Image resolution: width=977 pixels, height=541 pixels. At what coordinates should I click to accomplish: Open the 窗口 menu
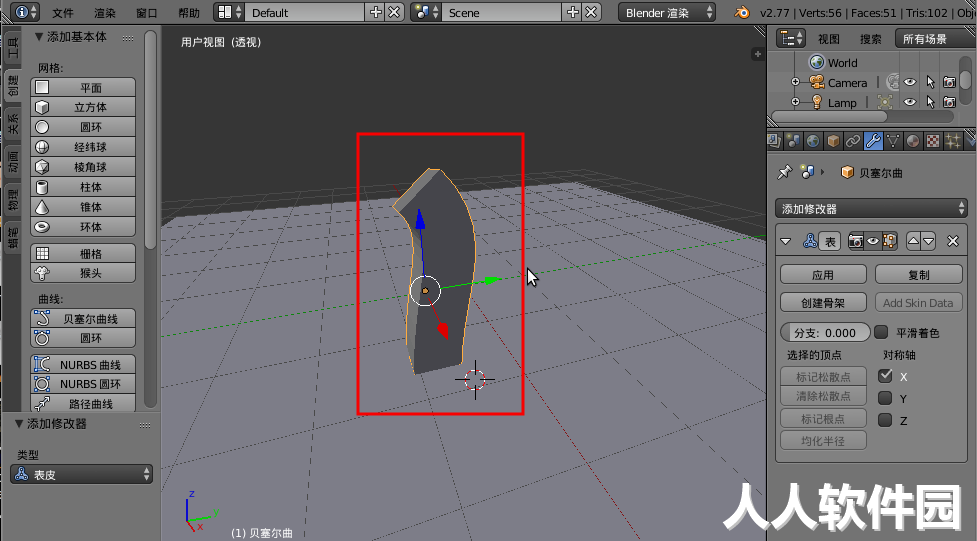coord(146,12)
